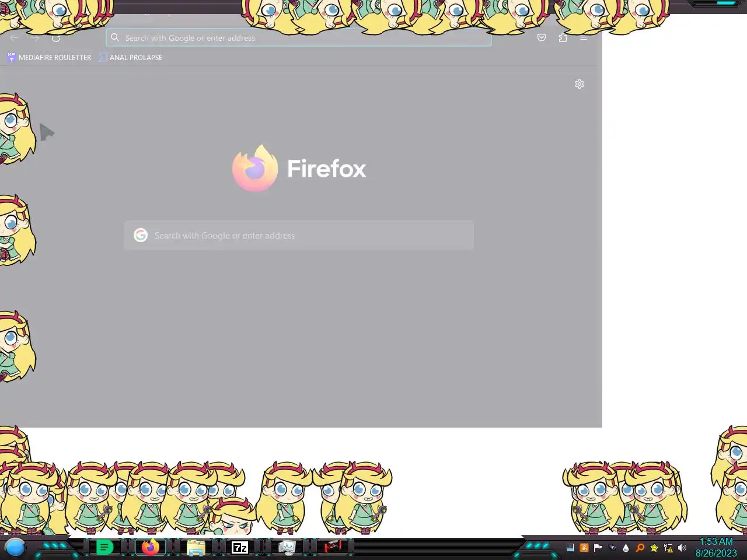Open the speaker volume tray icon
Image resolution: width=747 pixels, height=560 pixels.
tap(682, 548)
